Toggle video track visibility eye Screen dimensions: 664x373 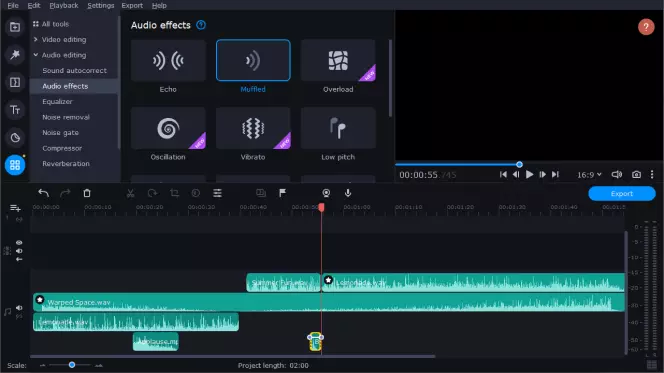click(x=19, y=243)
